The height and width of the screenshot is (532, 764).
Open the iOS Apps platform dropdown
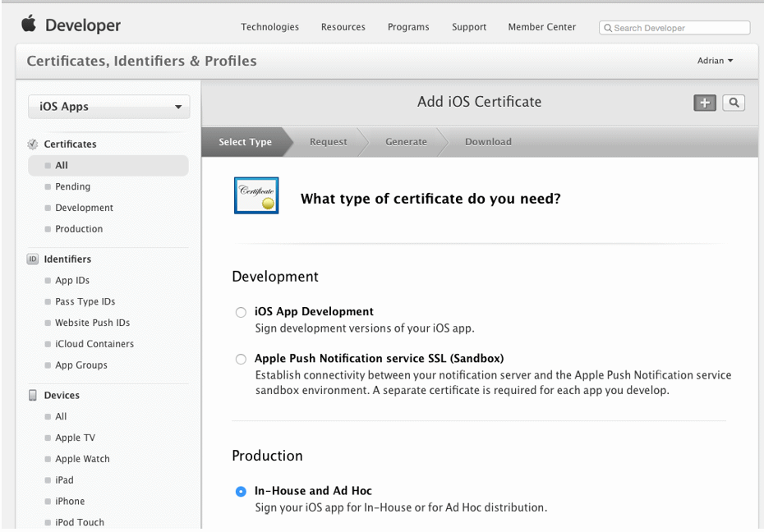[x=108, y=107]
